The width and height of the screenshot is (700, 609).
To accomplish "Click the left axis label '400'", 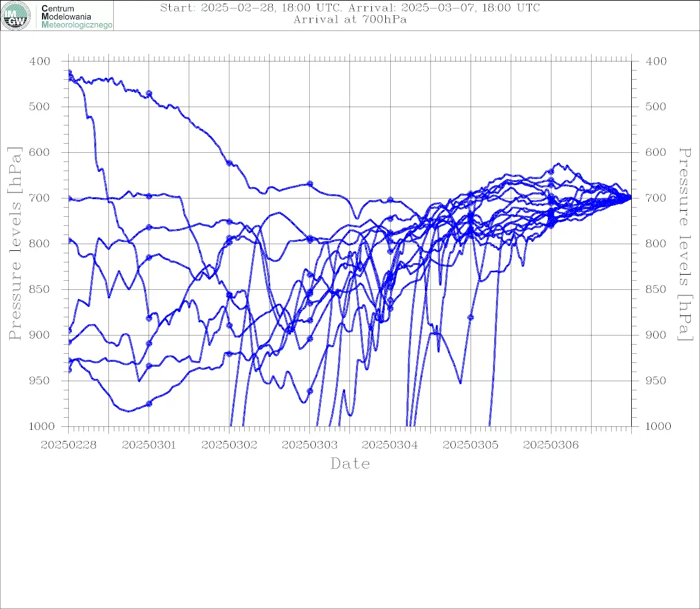I will (x=40, y=62).
